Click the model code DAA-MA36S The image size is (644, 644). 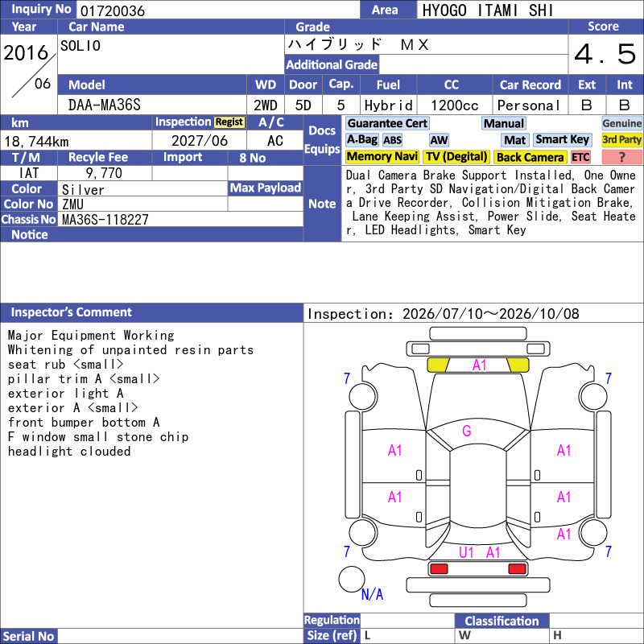coord(105,105)
